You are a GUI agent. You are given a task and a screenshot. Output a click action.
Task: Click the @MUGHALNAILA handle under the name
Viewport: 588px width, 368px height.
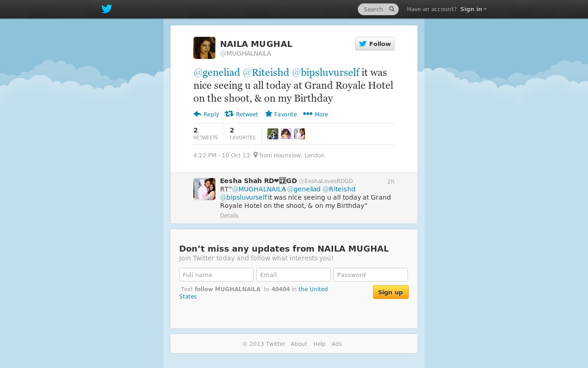[246, 53]
